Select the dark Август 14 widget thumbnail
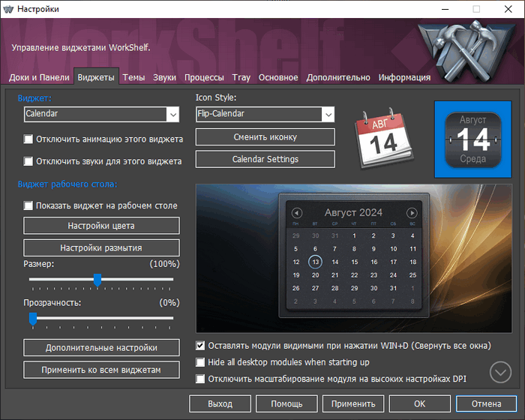Viewport: 525px width, 420px height. point(472,138)
